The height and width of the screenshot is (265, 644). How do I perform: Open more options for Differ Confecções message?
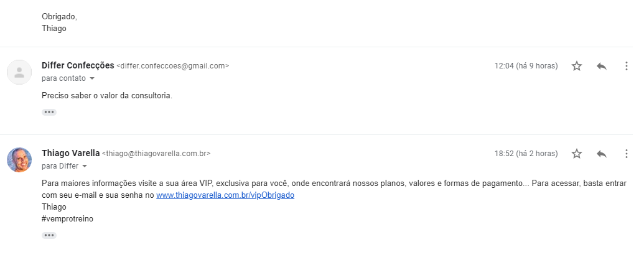tap(626, 66)
